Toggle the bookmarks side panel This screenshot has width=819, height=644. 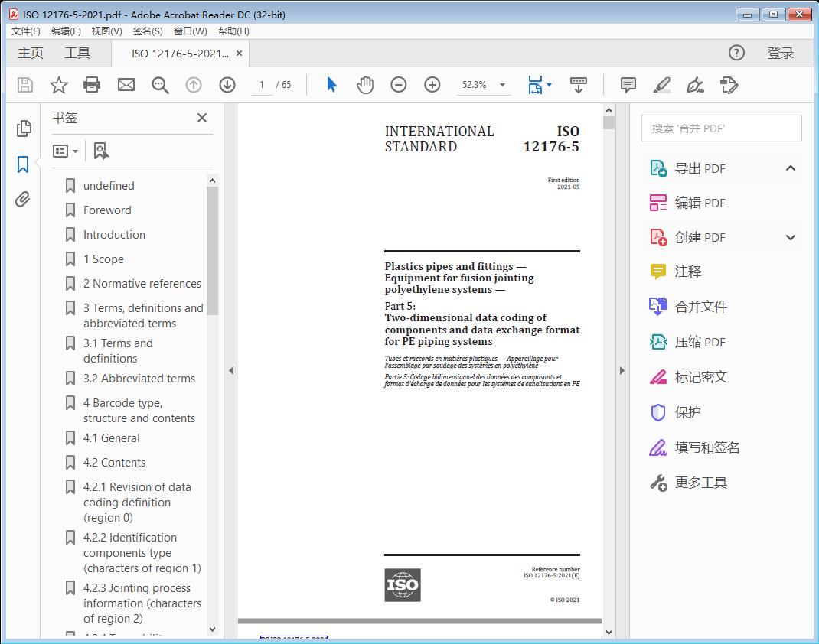coord(23,164)
